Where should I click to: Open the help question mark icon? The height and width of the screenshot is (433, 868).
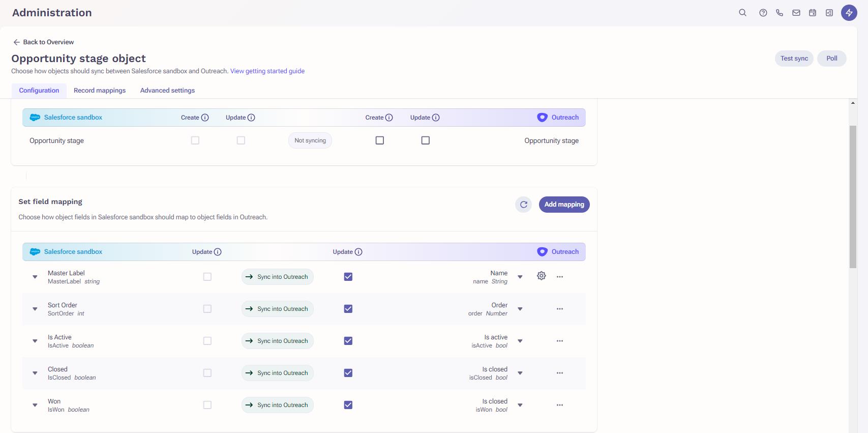point(763,13)
